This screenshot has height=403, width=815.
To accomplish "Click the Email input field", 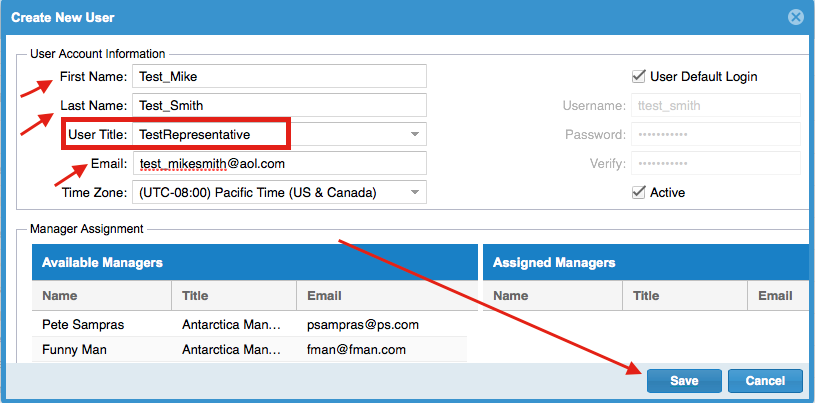I will click(280, 163).
